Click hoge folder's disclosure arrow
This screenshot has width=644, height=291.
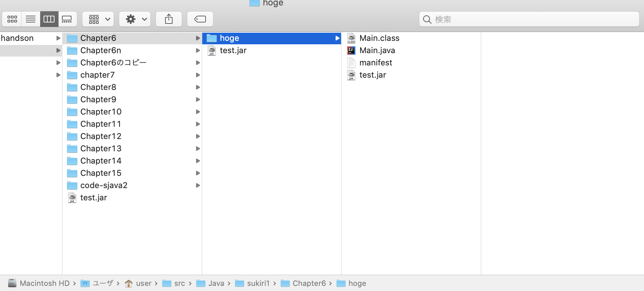(337, 38)
